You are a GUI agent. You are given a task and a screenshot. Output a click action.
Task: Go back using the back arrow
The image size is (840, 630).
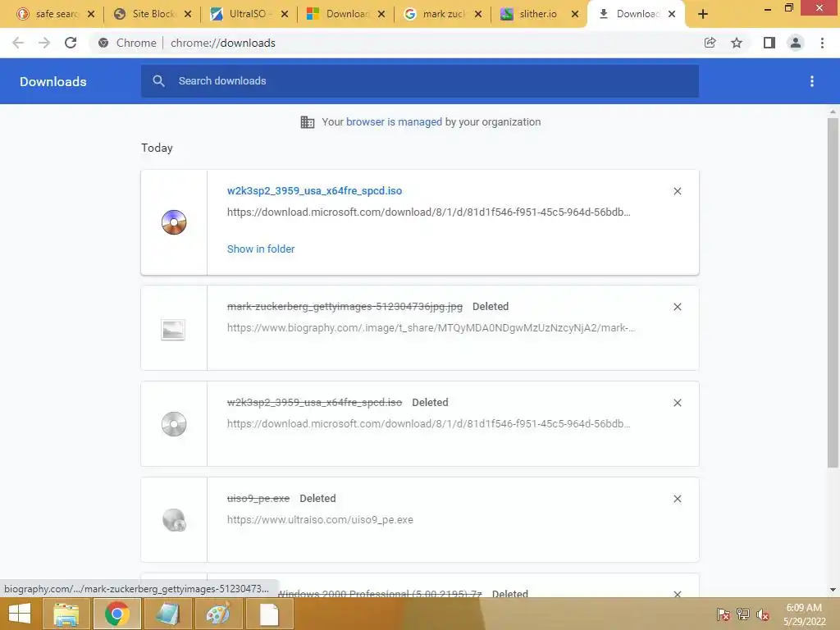(18, 43)
